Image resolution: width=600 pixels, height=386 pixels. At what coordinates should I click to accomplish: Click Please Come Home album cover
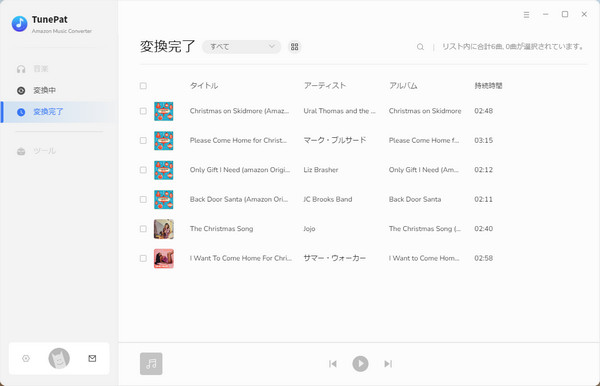(164, 141)
